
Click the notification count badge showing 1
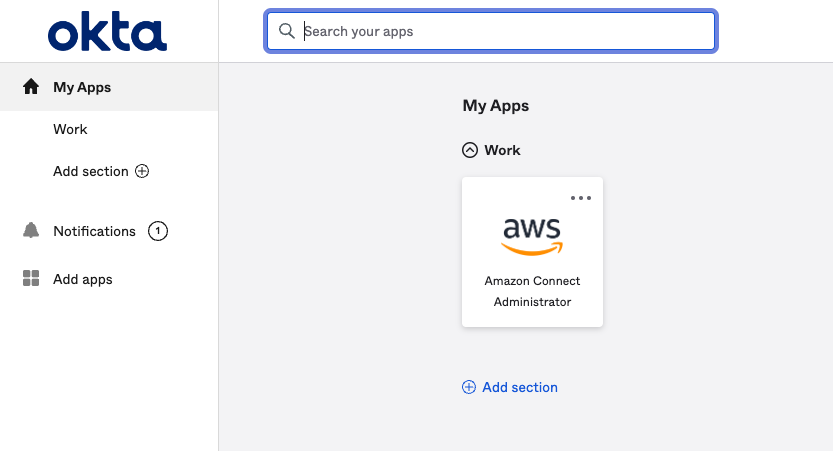pos(157,231)
